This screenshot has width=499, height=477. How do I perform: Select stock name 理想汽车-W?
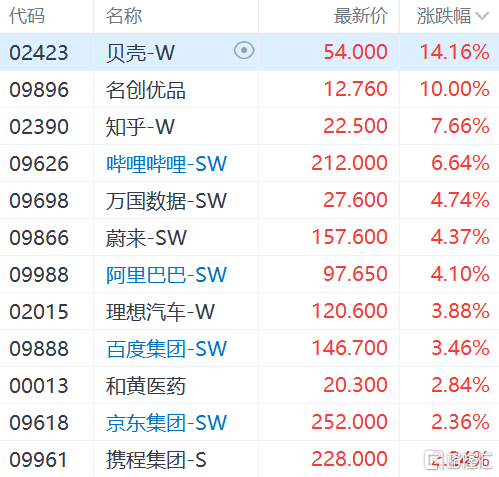pos(160,312)
